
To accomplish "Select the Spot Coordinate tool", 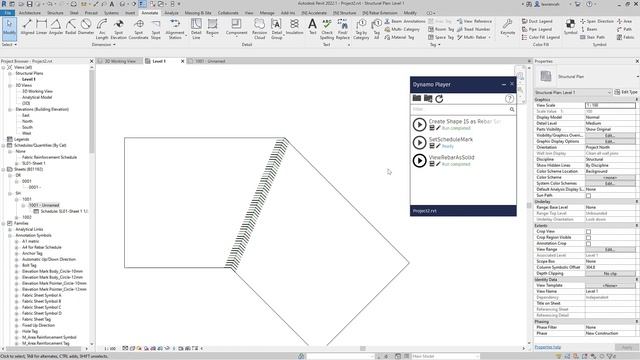I will point(139,29).
